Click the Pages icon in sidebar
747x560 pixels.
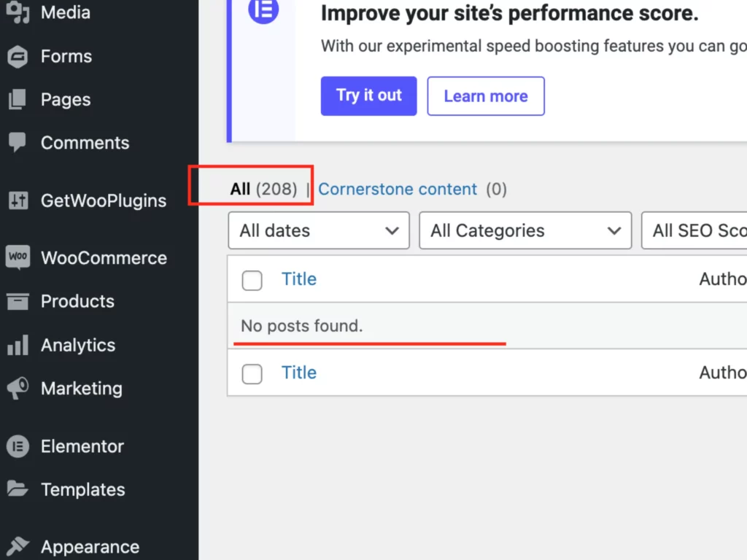pos(18,99)
